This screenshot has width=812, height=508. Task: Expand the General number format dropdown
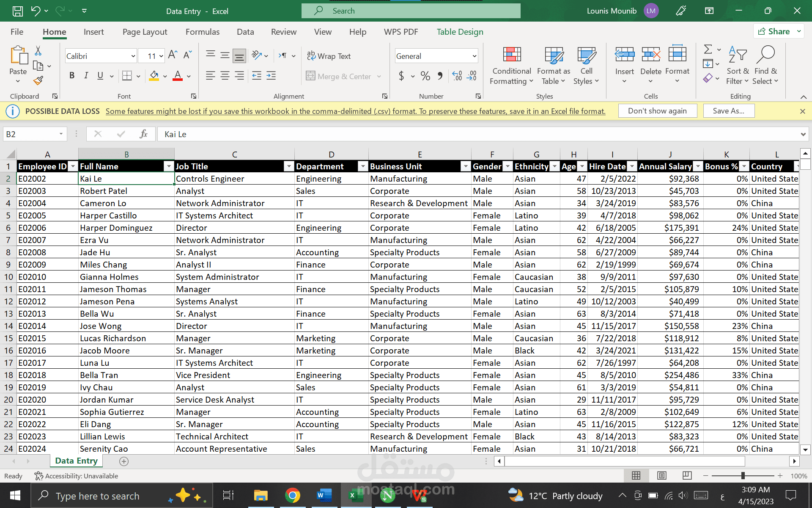[475, 56]
